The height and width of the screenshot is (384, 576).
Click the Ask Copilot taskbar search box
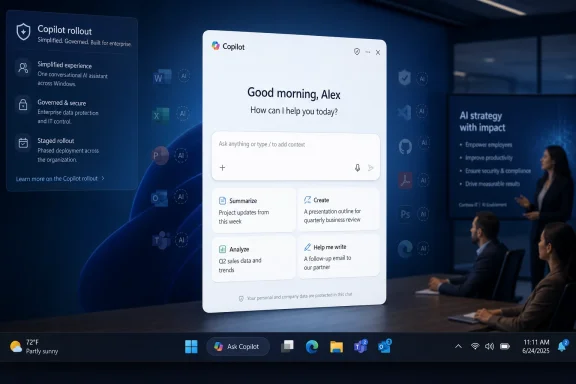click(238, 347)
